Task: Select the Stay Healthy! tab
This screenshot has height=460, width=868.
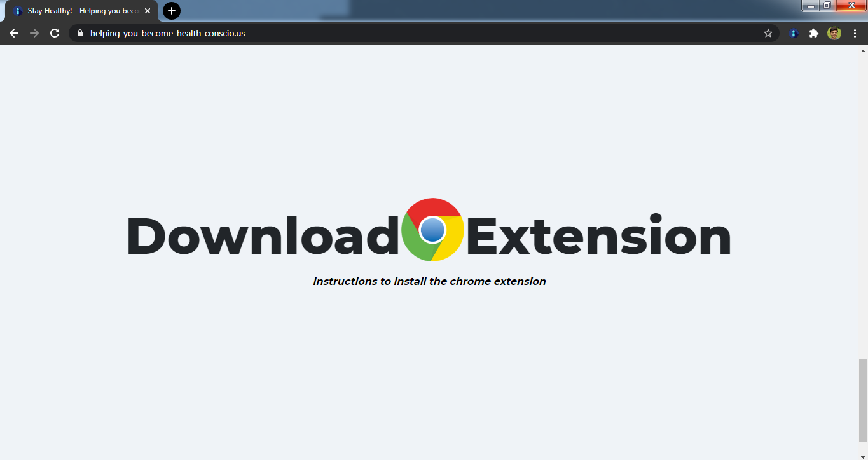Action: (81, 11)
